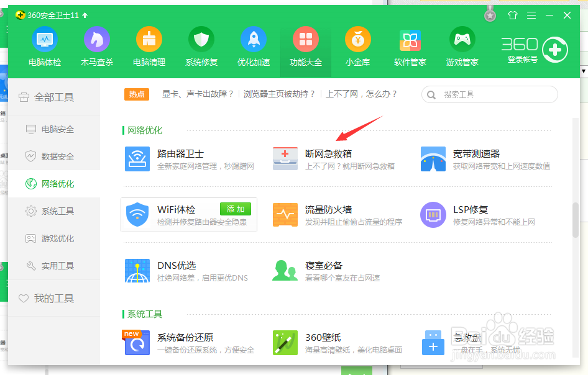Select 全部工具 in sidebar
The image size is (588, 375).
click(x=54, y=97)
